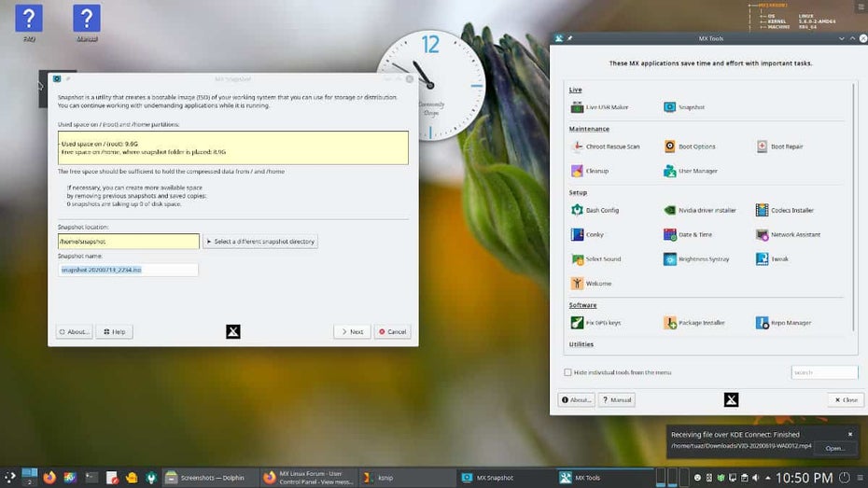
Task: Launch Network Assistant
Action: tap(789, 234)
